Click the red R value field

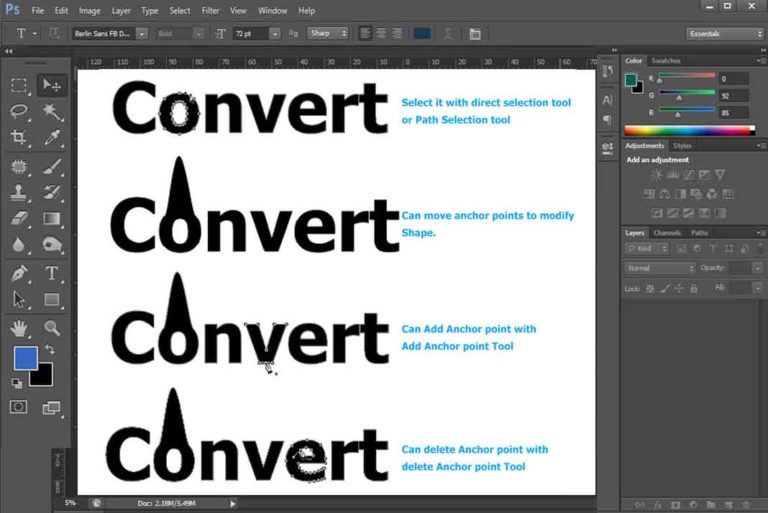[735, 78]
